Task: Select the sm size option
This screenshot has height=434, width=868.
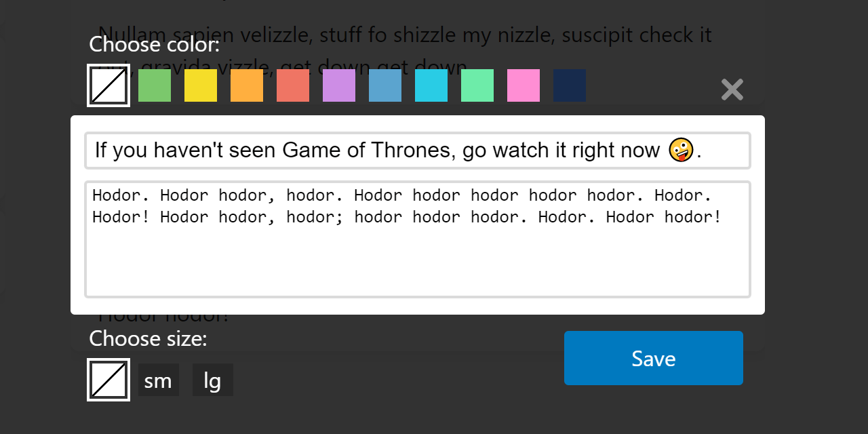Action: [158, 380]
